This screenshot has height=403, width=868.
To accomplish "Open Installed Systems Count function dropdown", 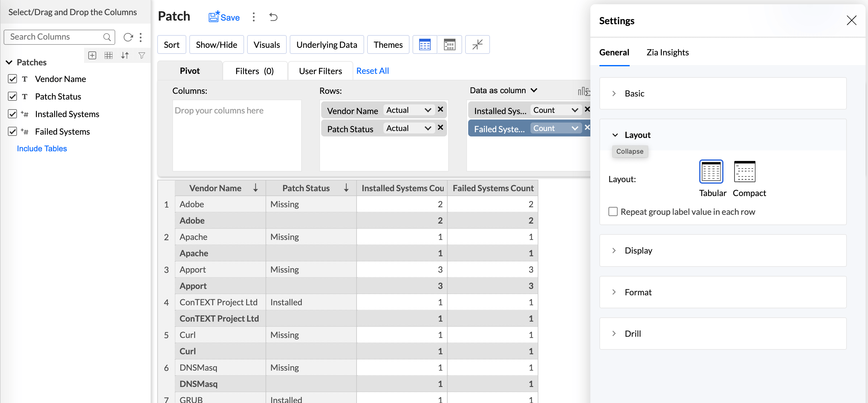I will (x=556, y=110).
